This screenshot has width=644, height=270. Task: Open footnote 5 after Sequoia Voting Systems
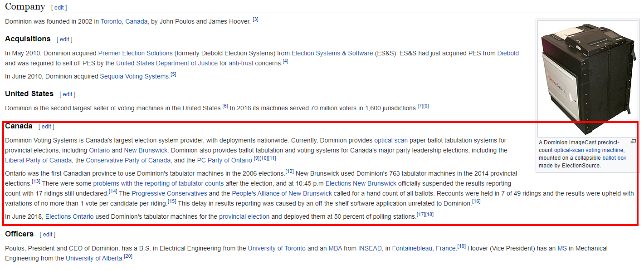coord(173,74)
